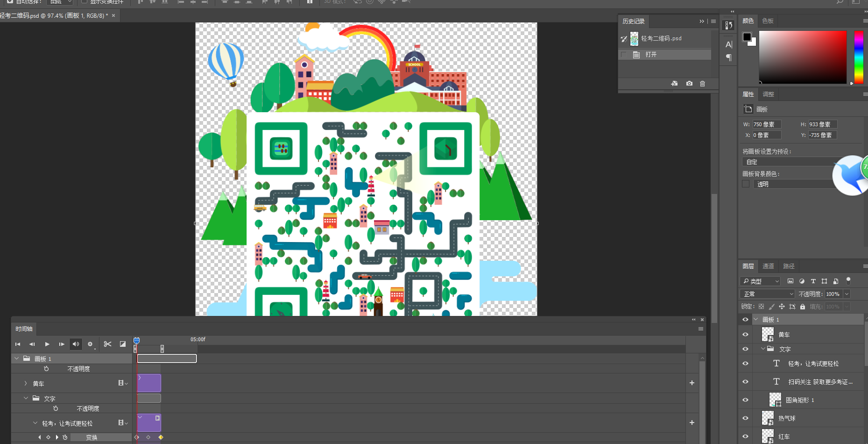Toggle opacity stopwatch under 文字 group track
The width and height of the screenshot is (868, 444).
click(x=56, y=408)
